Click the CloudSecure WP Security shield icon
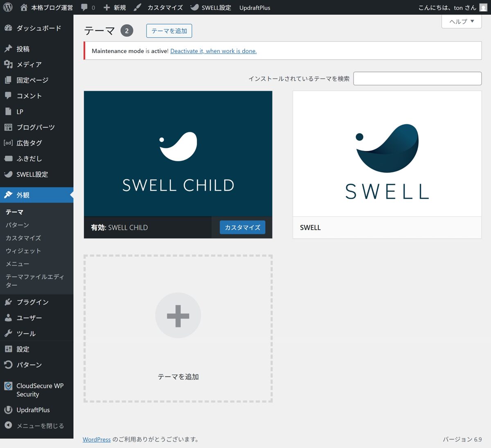 click(8, 386)
